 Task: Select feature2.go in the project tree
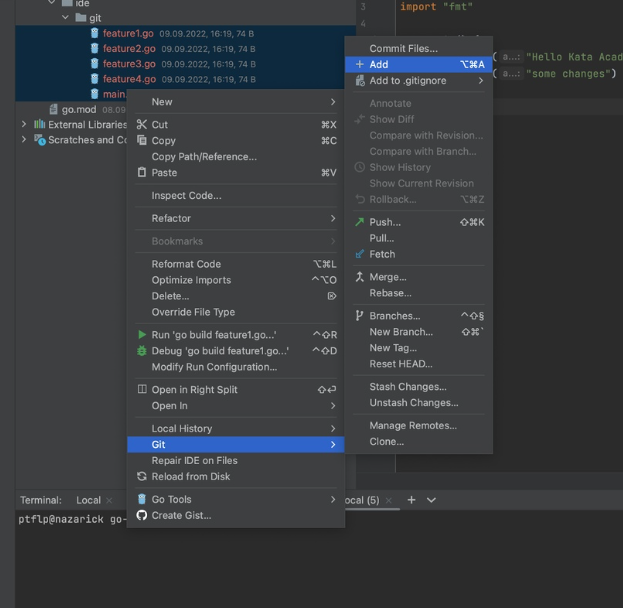point(129,48)
